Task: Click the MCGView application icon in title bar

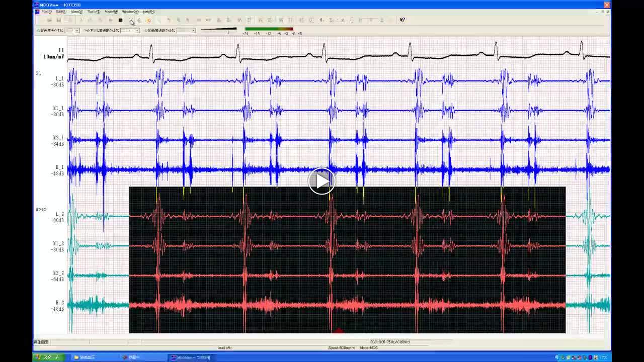Action: 36,5
